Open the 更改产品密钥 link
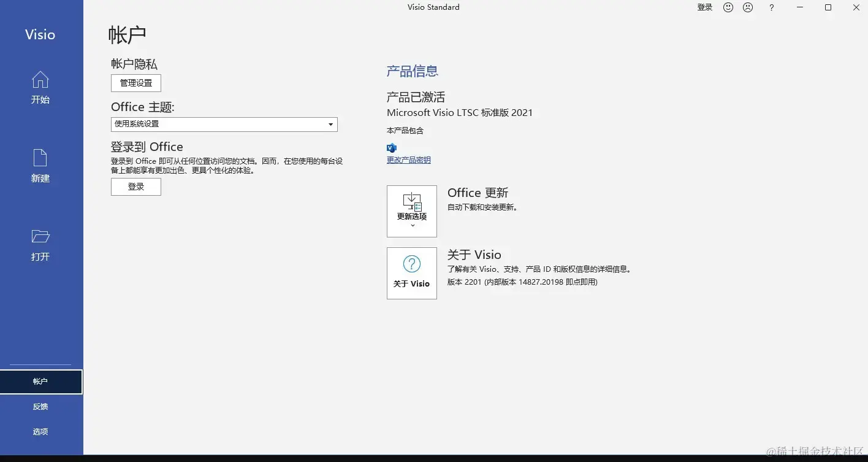The width and height of the screenshot is (868, 462). pyautogui.click(x=409, y=160)
